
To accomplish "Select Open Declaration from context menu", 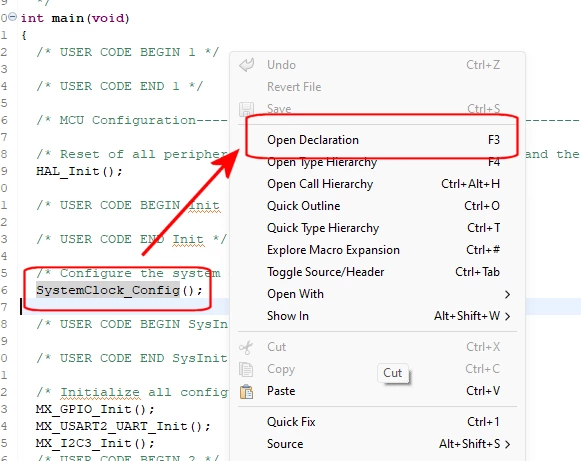I will (x=377, y=140).
